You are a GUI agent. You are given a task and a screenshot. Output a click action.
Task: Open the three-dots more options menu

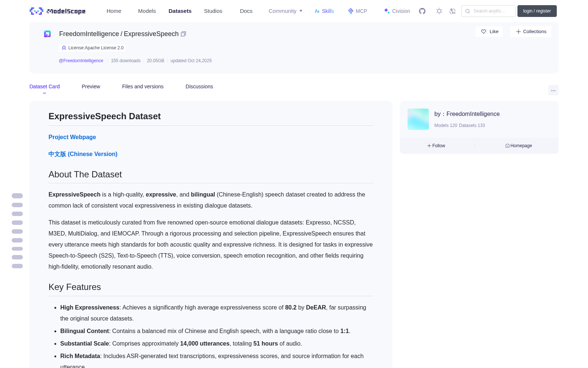point(553,90)
